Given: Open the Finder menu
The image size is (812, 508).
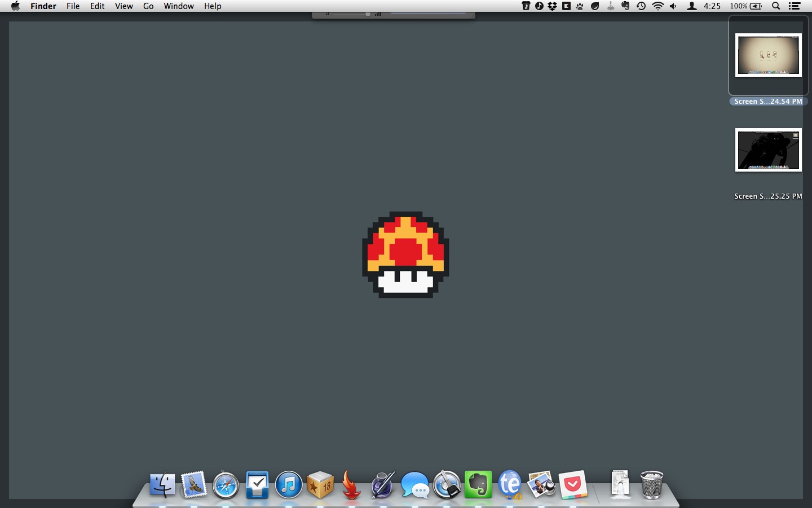Looking at the screenshot, I should [43, 6].
